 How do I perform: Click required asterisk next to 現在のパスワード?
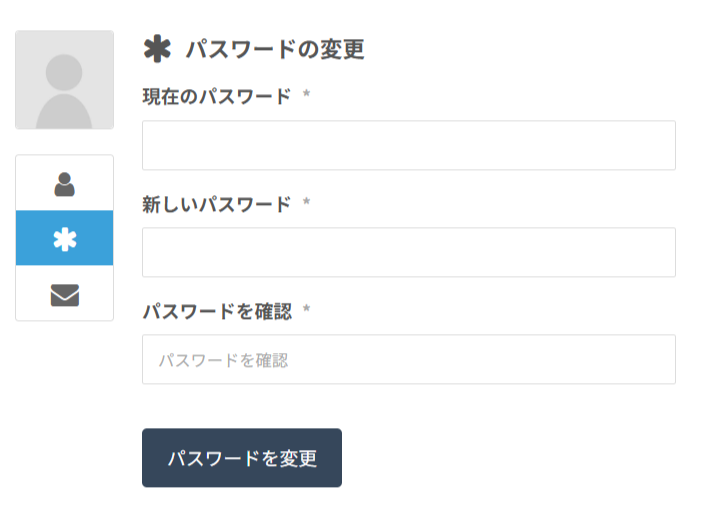point(306,96)
